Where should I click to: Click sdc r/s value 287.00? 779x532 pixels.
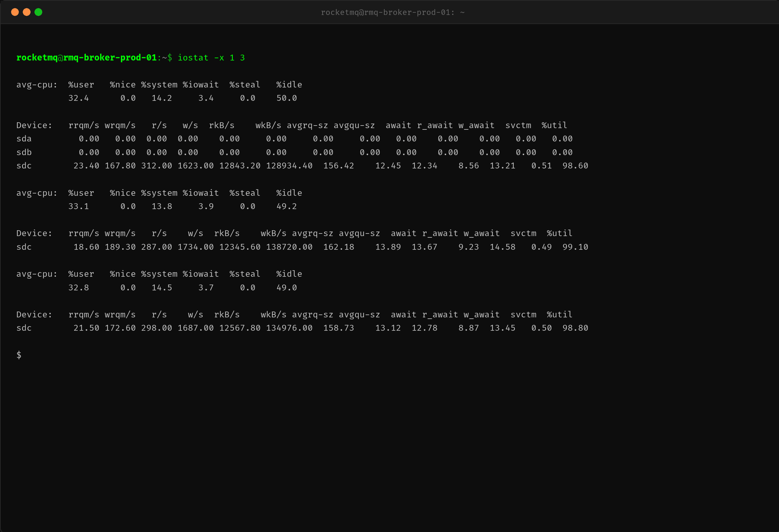[156, 247]
